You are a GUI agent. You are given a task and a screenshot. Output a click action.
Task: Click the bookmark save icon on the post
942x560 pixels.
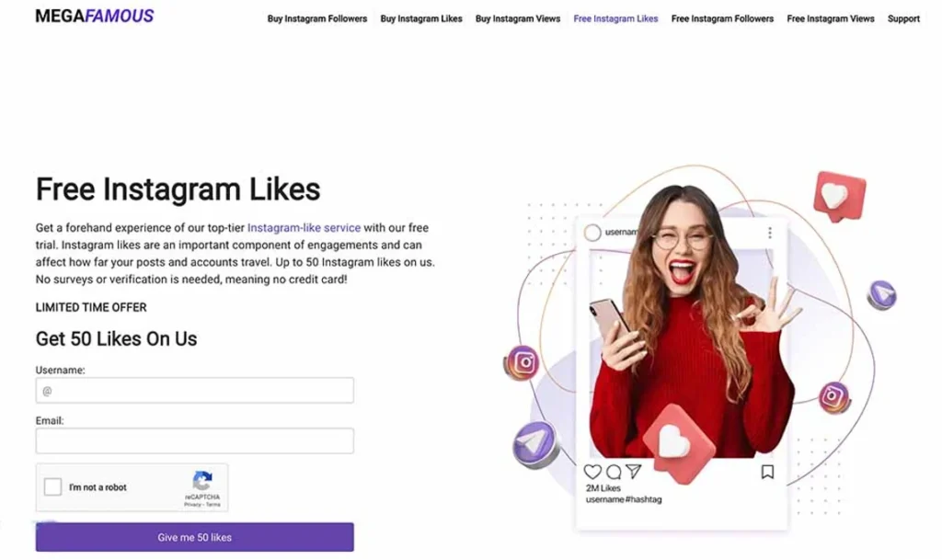pyautogui.click(x=767, y=472)
